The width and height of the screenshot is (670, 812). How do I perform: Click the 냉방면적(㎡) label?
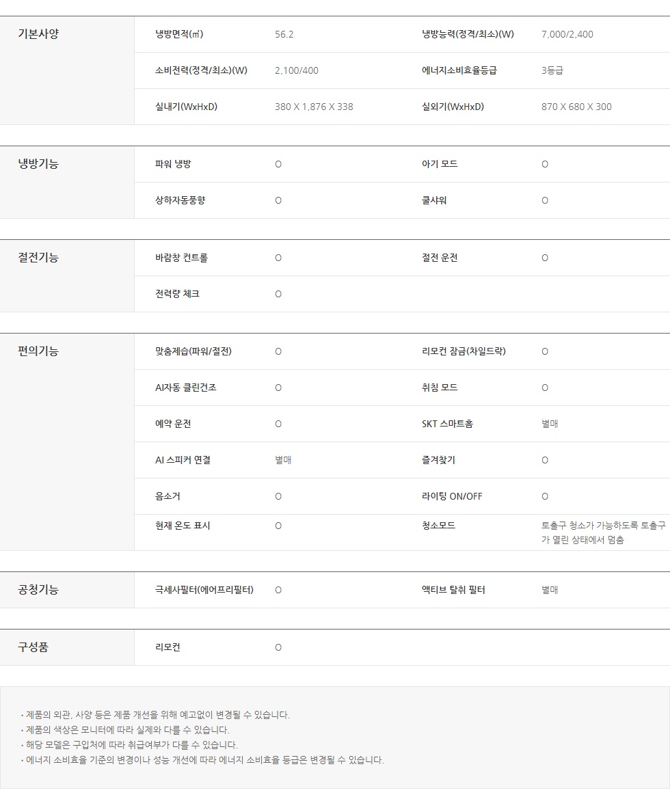click(179, 34)
